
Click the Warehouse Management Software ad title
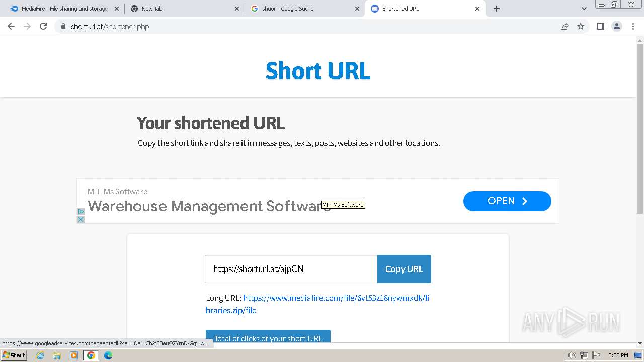(x=209, y=206)
